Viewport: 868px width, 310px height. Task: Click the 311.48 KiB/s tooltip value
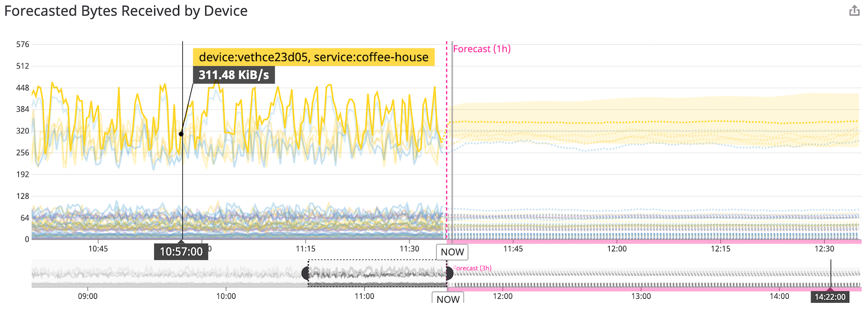coord(234,75)
